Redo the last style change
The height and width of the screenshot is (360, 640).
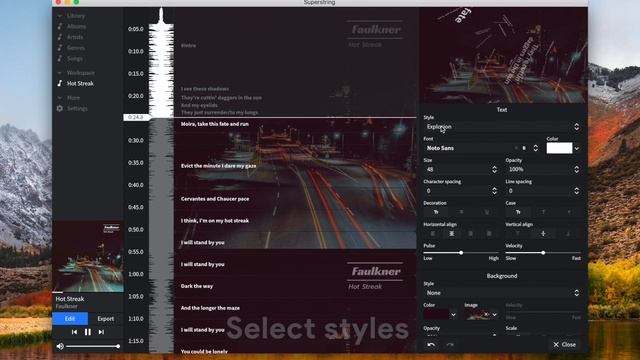450,345
